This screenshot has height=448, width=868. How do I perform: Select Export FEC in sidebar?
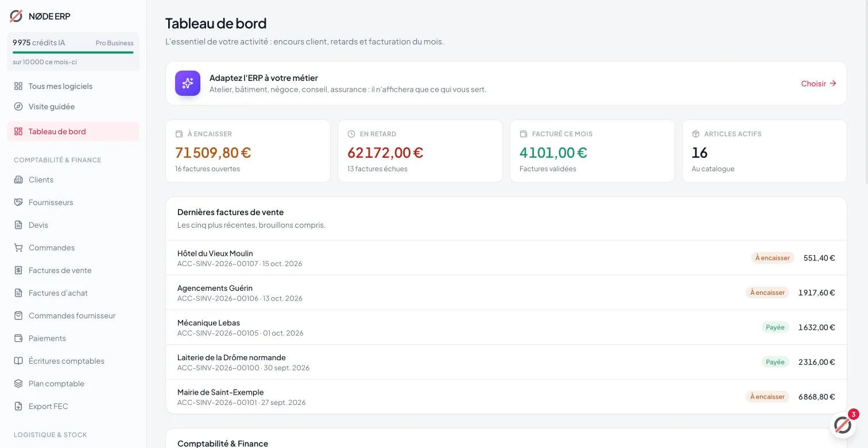pos(73,406)
